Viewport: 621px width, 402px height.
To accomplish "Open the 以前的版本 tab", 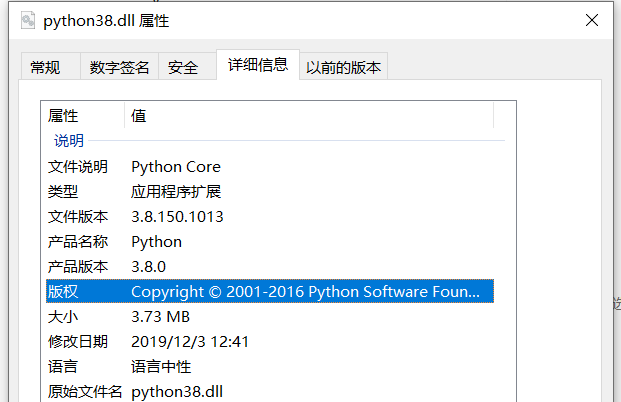I will (343, 67).
